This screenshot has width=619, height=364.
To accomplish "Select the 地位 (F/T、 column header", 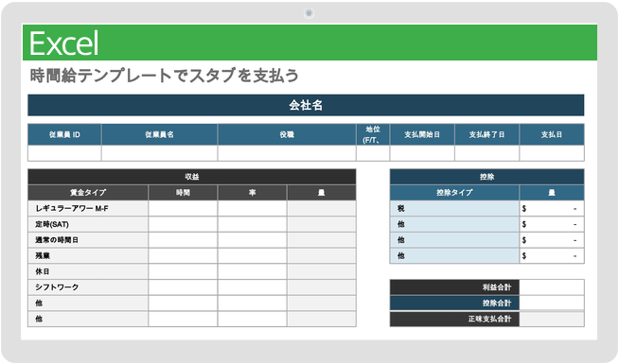I will (x=373, y=134).
